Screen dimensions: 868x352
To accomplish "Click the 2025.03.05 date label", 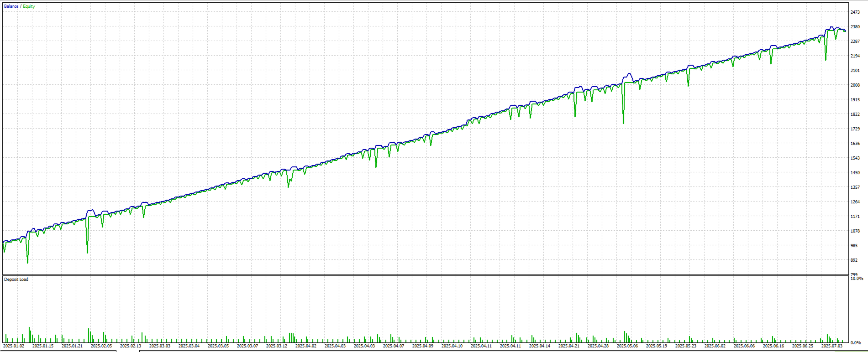I will [x=218, y=346].
